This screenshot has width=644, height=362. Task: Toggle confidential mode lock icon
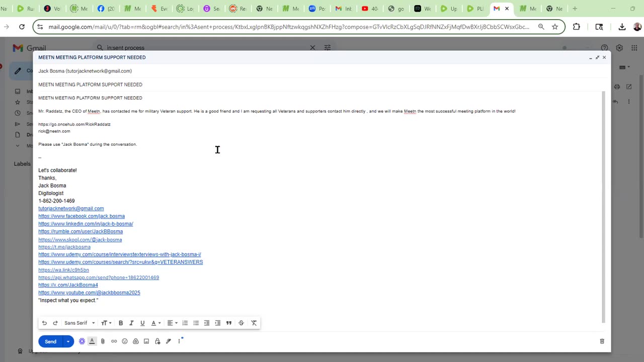click(x=157, y=341)
